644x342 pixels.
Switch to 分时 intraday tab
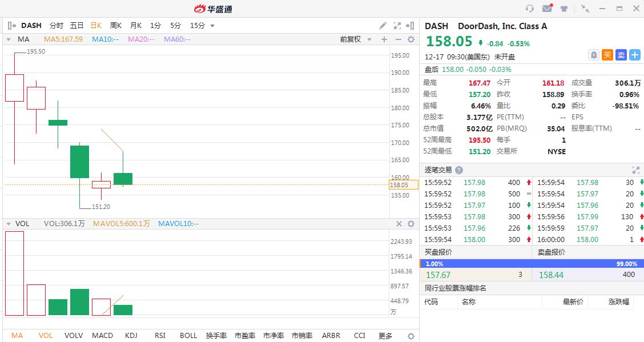56,26
